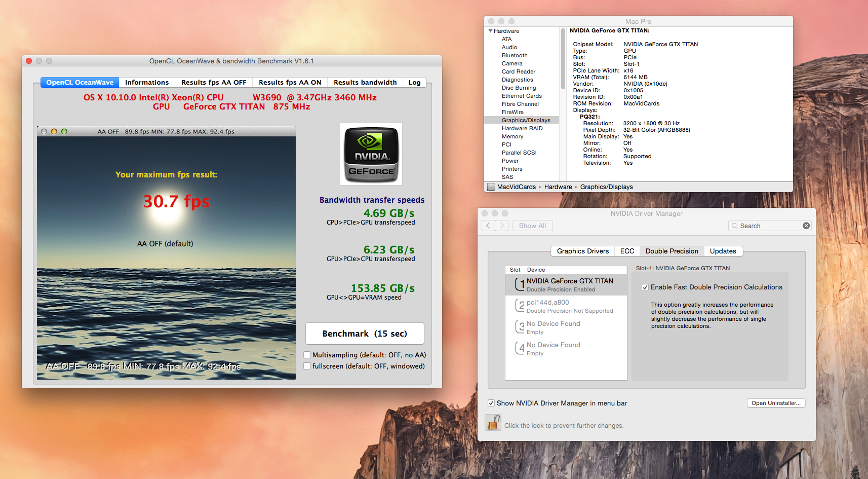Select the Double Precision tab
The image size is (868, 479).
tap(672, 251)
